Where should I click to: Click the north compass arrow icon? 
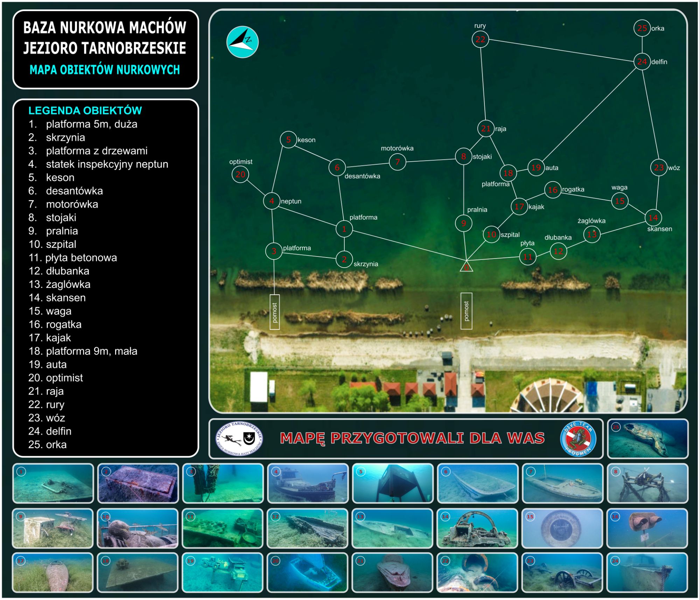[x=242, y=42]
